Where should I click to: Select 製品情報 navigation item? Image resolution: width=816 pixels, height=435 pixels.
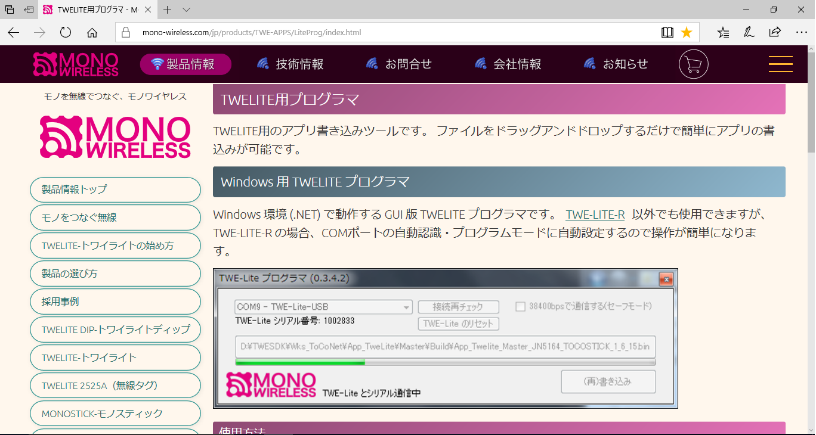(185, 65)
